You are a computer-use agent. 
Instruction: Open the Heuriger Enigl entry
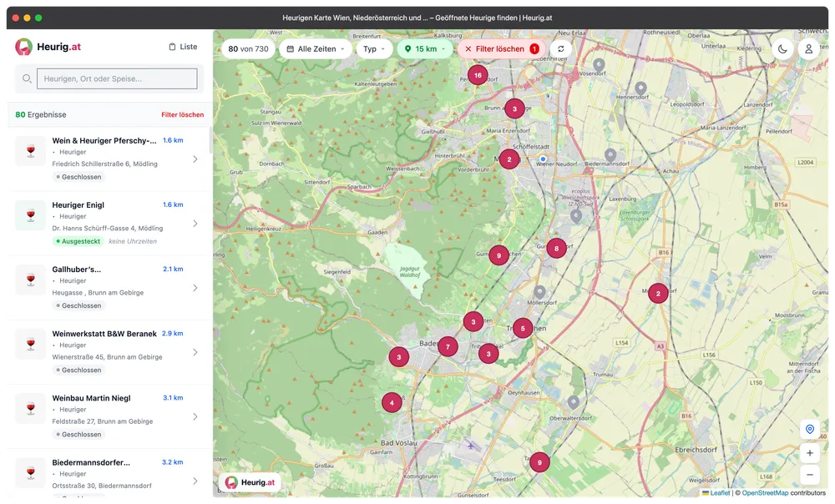coord(109,223)
